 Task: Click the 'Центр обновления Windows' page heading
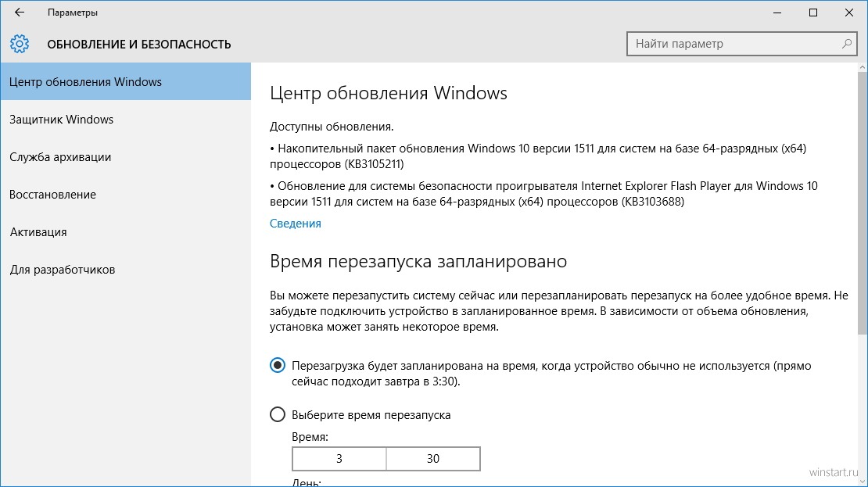(x=389, y=93)
